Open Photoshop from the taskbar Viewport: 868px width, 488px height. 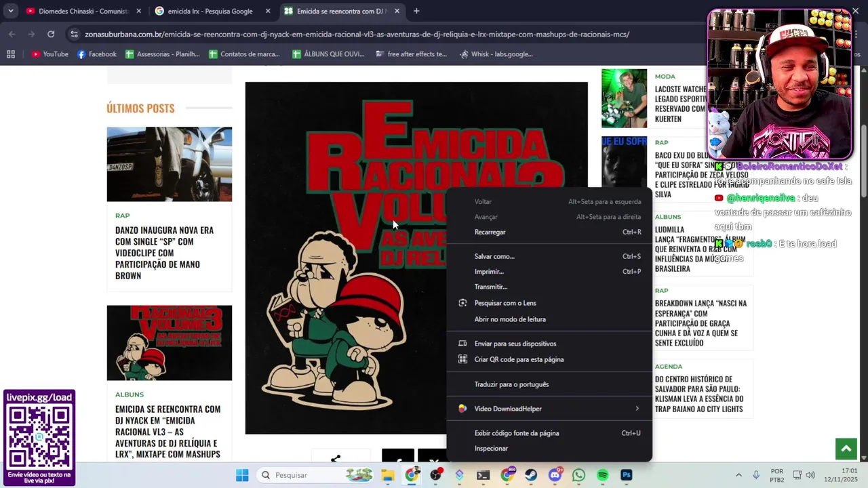coord(627,475)
